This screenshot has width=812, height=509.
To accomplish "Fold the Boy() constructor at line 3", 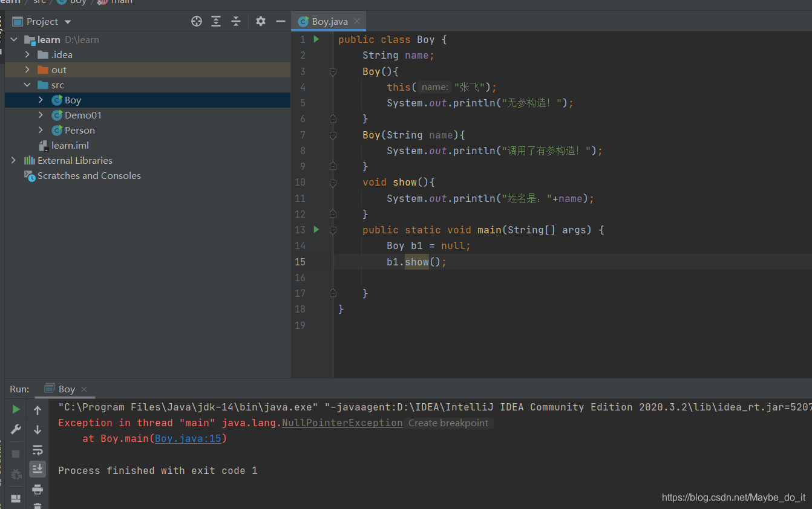I will pos(333,71).
